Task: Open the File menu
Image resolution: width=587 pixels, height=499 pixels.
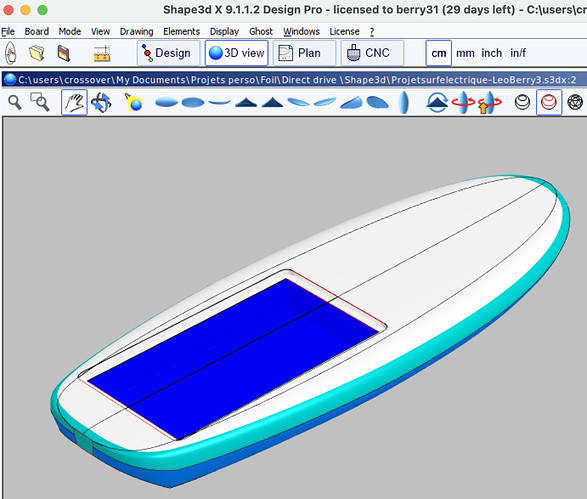Action: pos(8,32)
